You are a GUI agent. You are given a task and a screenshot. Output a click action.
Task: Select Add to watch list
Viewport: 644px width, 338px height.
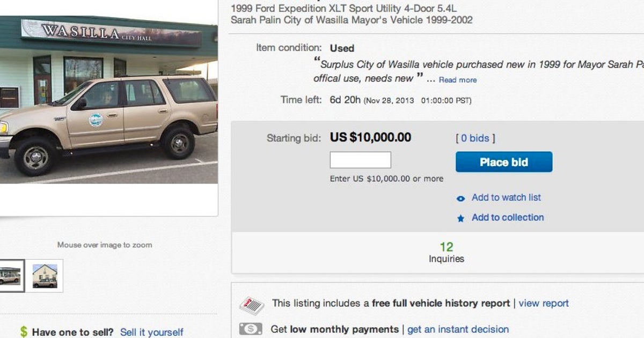[506, 197]
